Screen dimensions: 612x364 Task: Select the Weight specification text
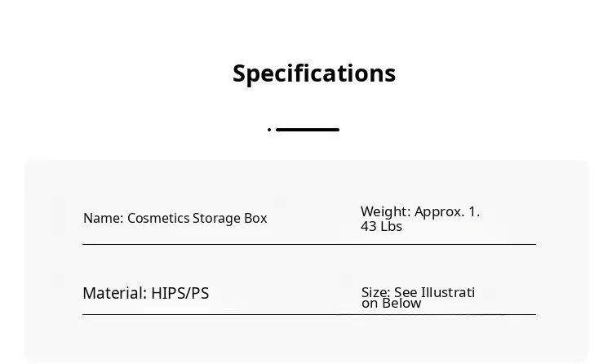click(419, 219)
